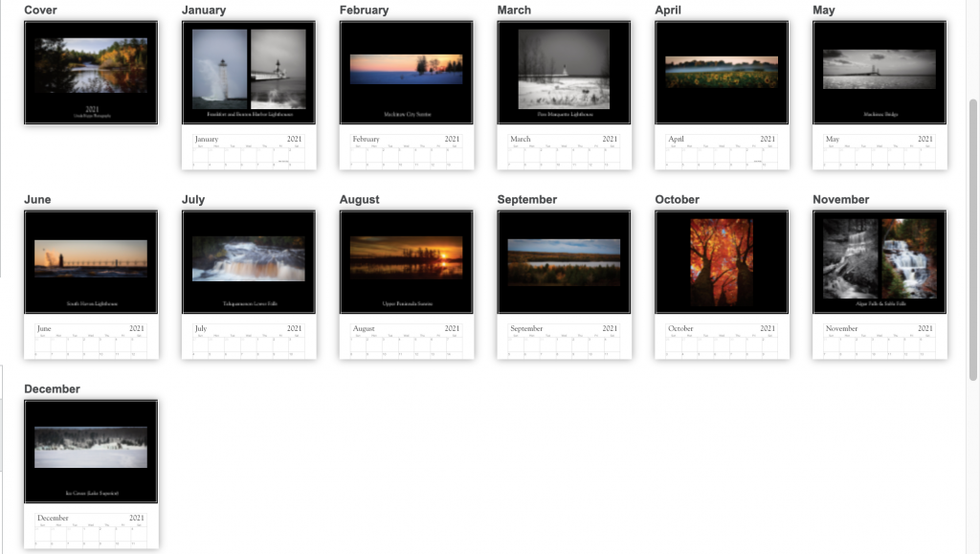Select the November waterfalls photo page

879,261
